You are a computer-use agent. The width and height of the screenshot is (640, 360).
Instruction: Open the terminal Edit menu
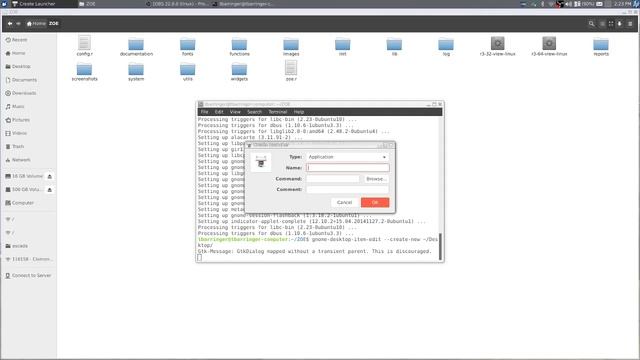219,112
